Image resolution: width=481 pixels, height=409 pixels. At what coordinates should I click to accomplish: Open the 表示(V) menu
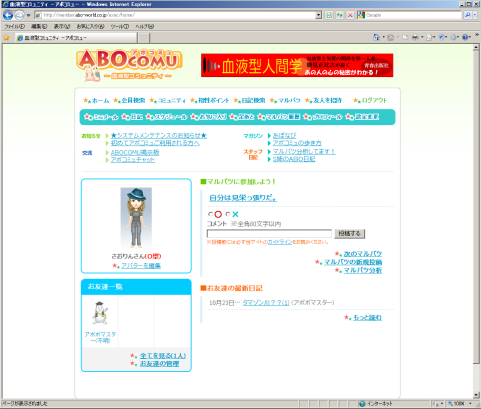pos(62,26)
